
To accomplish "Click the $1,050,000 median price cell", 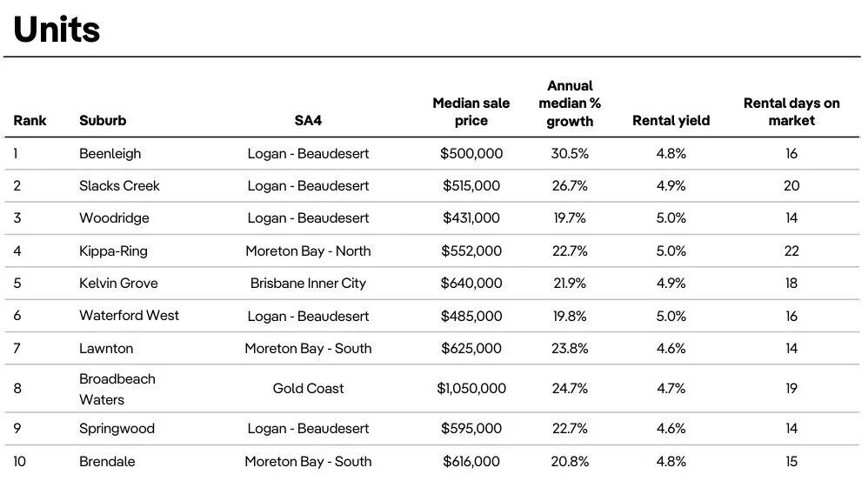I will coord(471,389).
